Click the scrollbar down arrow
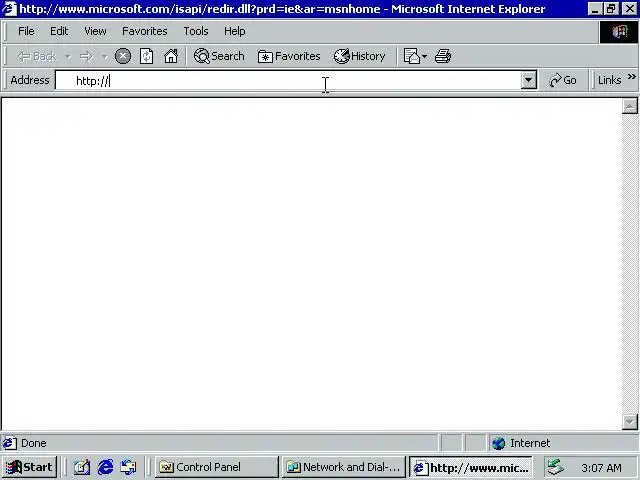This screenshot has width=640, height=480. pyautogui.click(x=630, y=422)
